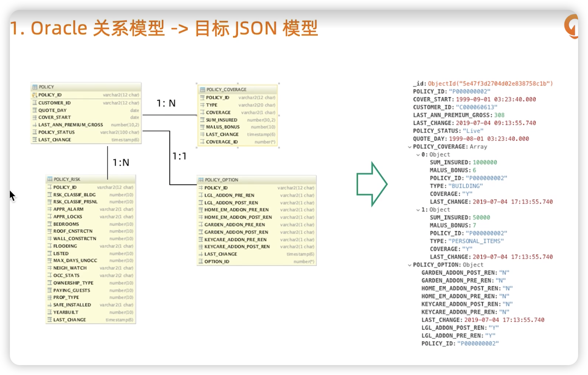Click the column icon beside GARDEN_ADDON_PRE_REN

tap(201, 225)
